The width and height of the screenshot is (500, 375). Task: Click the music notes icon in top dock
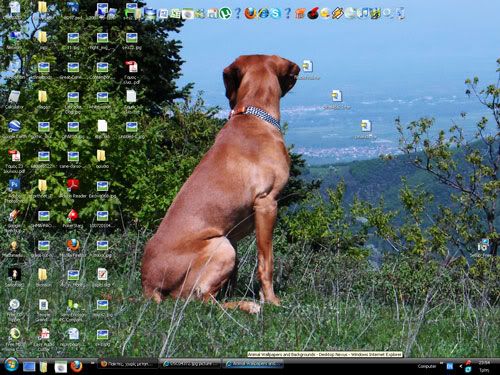tap(363, 13)
